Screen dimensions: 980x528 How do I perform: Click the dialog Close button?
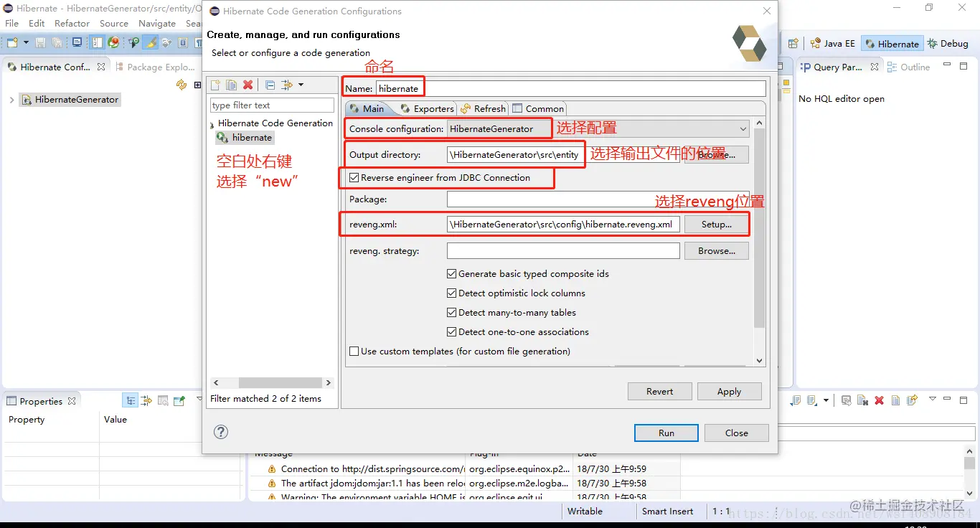point(736,433)
